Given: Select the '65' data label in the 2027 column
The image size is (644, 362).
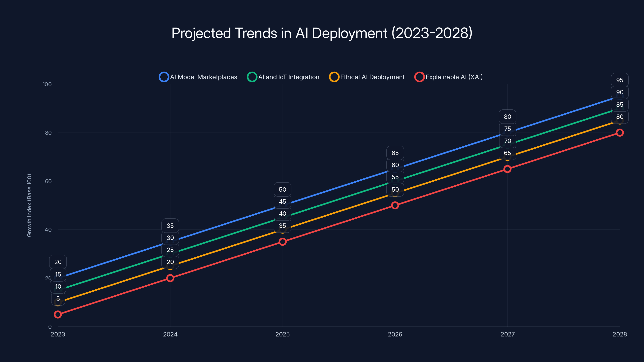Looking at the screenshot, I should pyautogui.click(x=508, y=153).
